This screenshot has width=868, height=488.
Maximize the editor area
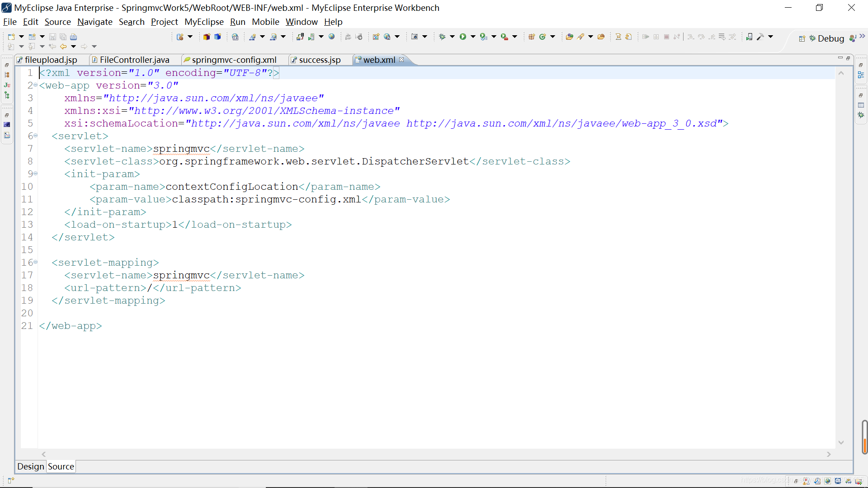(x=848, y=58)
